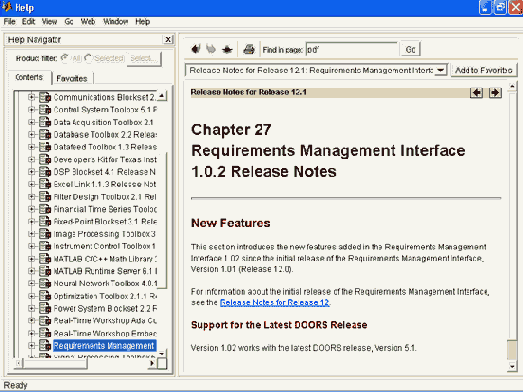This screenshot has height=392, width=523.
Task: Click the Reload page toolbar icon
Action: pyautogui.click(x=227, y=50)
